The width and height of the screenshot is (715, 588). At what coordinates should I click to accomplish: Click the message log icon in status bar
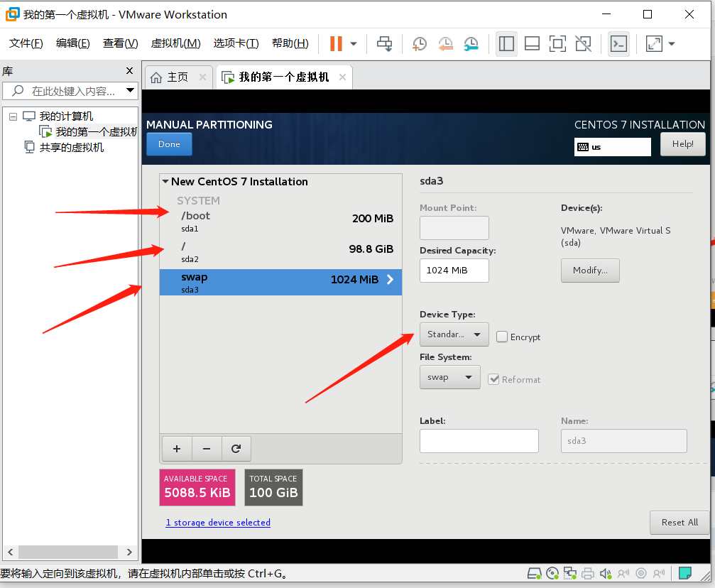685,573
